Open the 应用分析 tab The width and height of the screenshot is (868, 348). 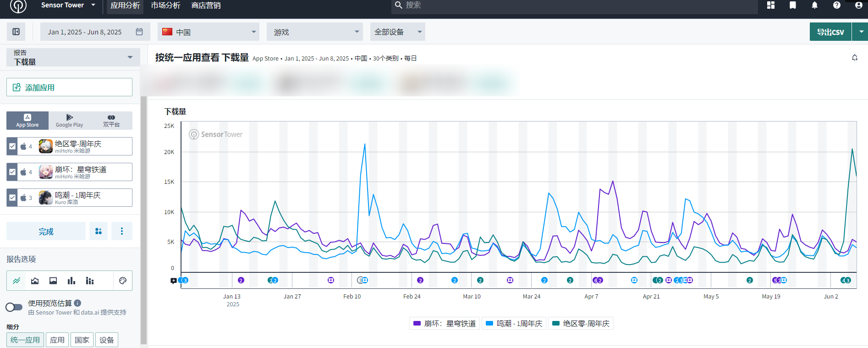click(125, 6)
